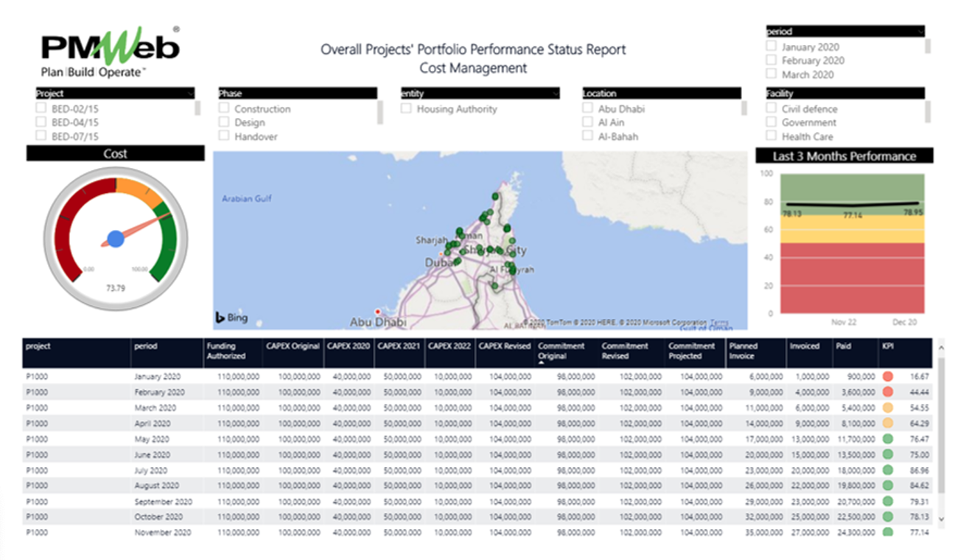The height and width of the screenshot is (560, 969).
Task: Click the green KPI dot for August 2020
Action: pos(888,486)
